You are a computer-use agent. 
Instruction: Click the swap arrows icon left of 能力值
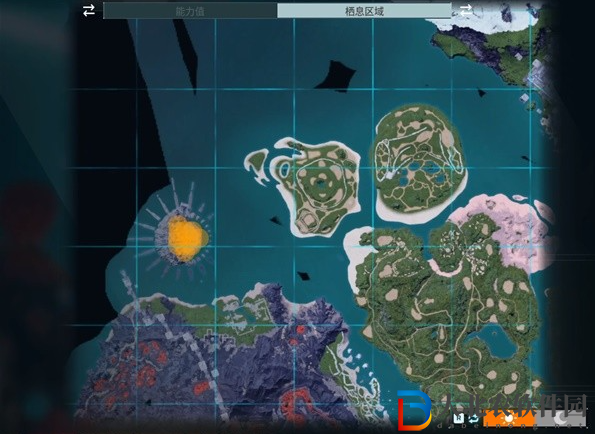(x=89, y=10)
